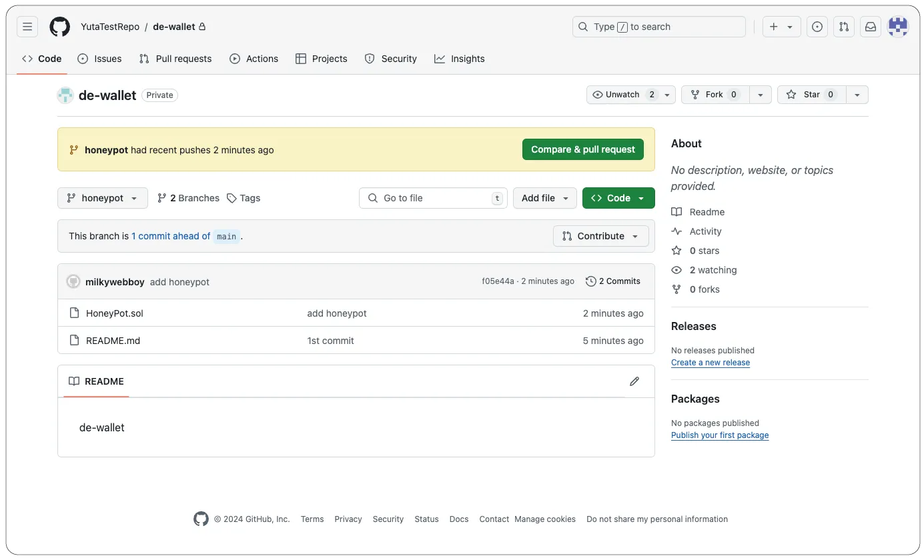Image resolution: width=924 pixels, height=560 pixels.
Task: Click the tag icon next to Tags
Action: point(232,198)
